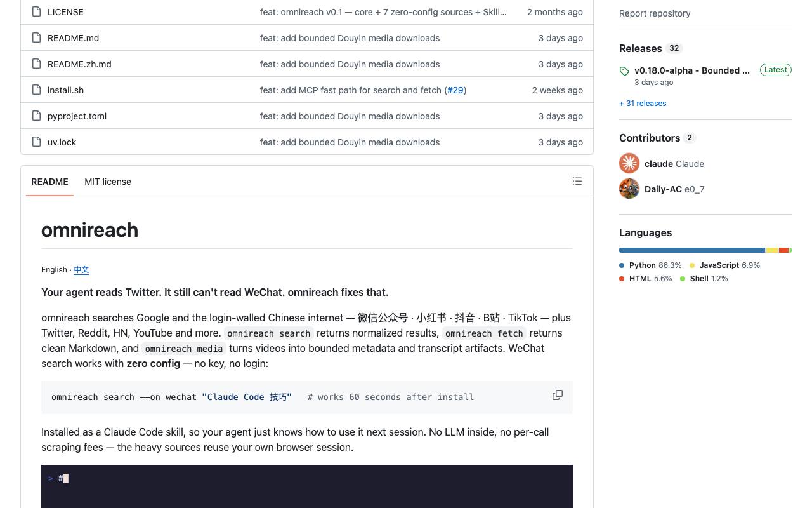Image resolution: width=812 pixels, height=508 pixels.
Task: Open the pyproject.toml file
Action: [x=77, y=116]
